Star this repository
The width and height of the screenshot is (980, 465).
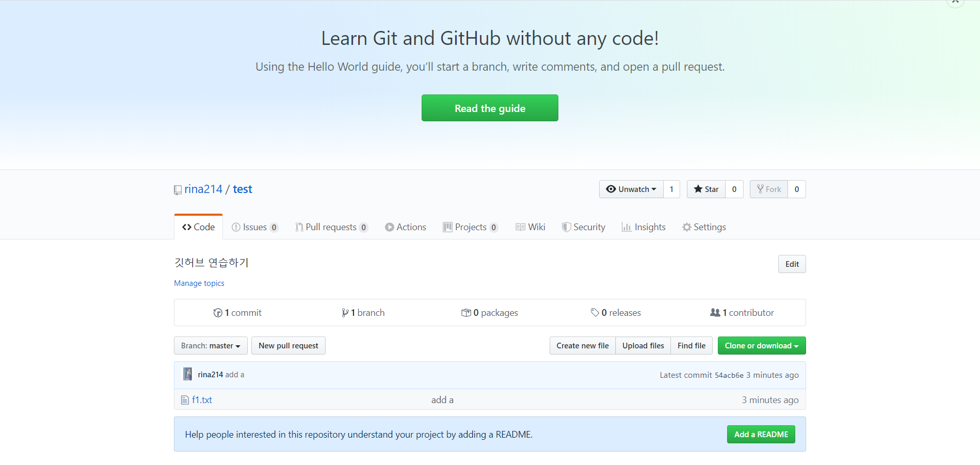click(x=706, y=189)
